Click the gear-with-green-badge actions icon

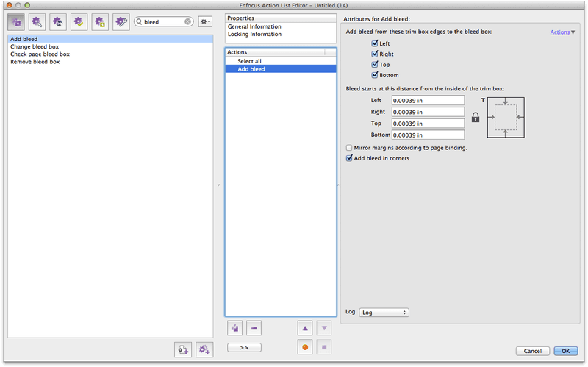pyautogui.click(x=100, y=22)
